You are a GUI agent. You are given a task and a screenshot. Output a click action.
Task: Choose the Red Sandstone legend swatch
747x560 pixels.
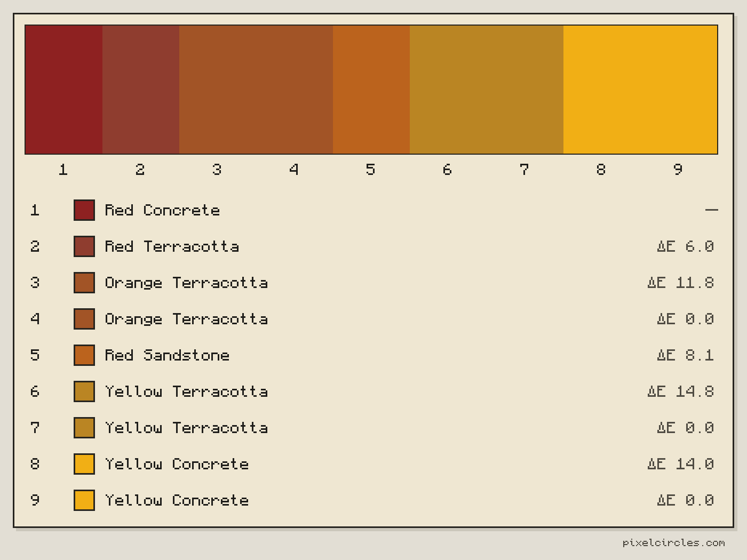pos(84,355)
